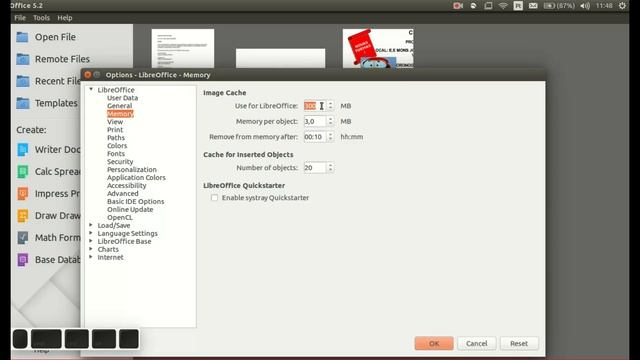Click Memory per object spinner arrows
Screen dimensions: 640x360
[330, 121]
